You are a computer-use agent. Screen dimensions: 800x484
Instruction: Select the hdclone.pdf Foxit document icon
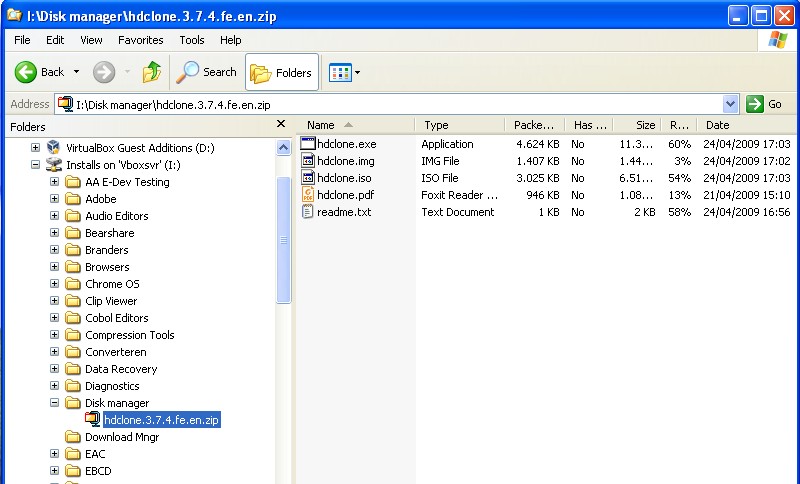tap(308, 195)
